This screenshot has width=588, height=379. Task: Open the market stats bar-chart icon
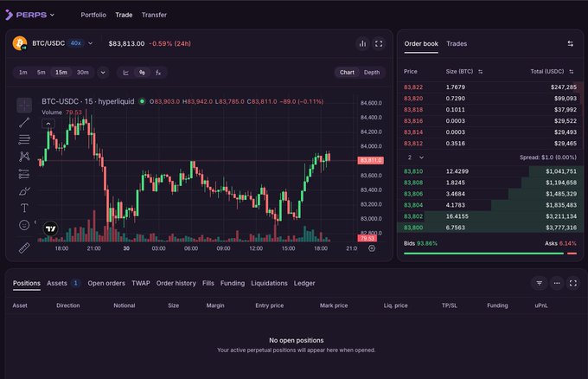point(362,43)
